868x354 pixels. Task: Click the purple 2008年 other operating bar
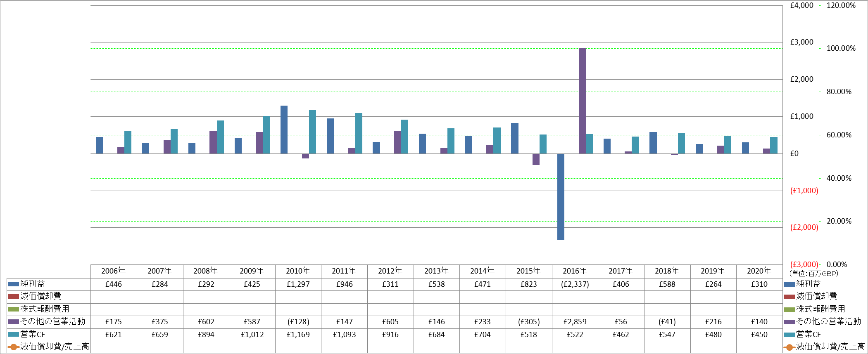213,142
